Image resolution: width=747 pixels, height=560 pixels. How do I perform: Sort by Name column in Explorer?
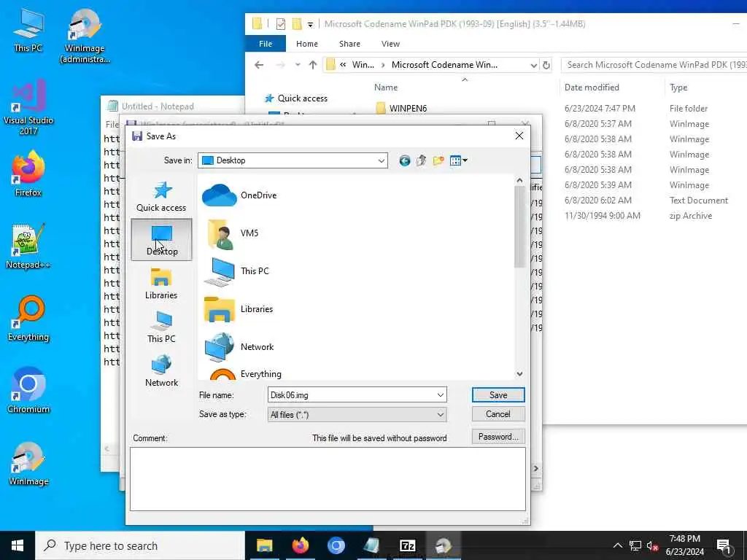[386, 87]
